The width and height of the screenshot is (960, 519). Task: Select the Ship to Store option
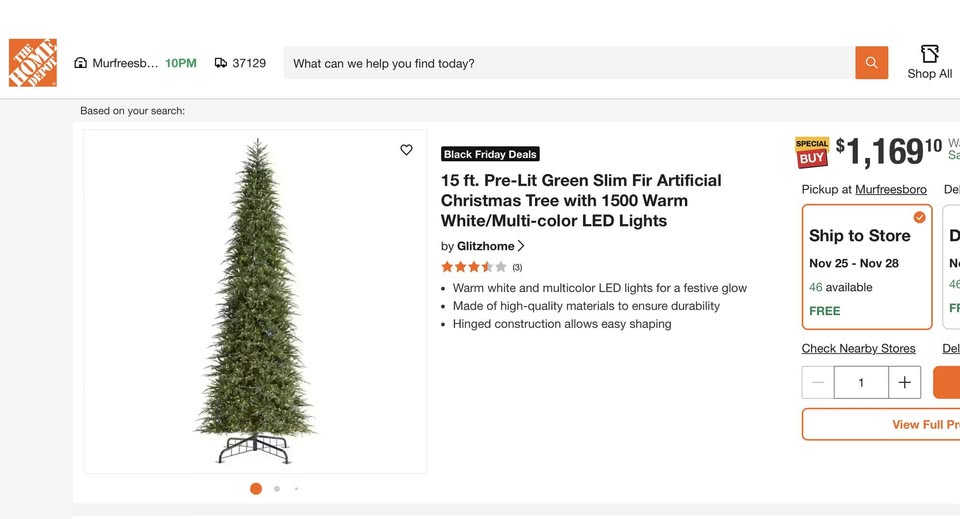click(866, 266)
